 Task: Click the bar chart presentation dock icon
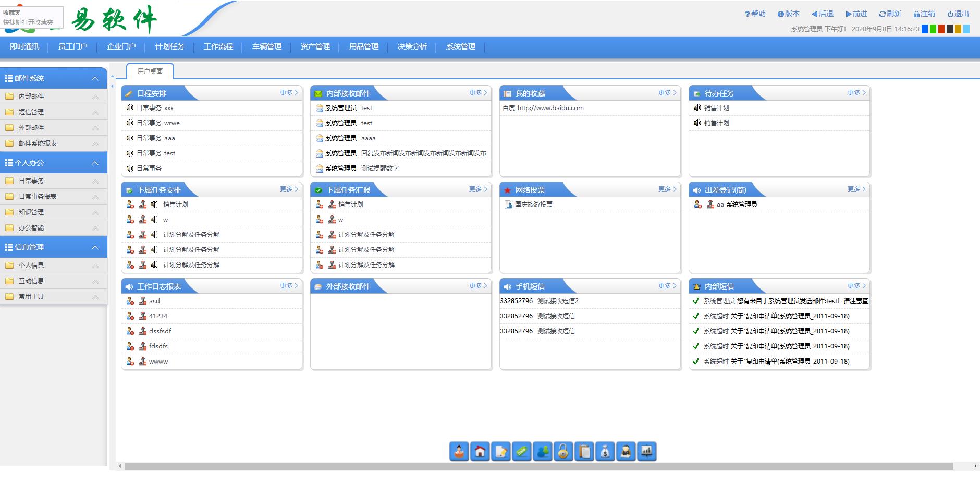[x=647, y=451]
